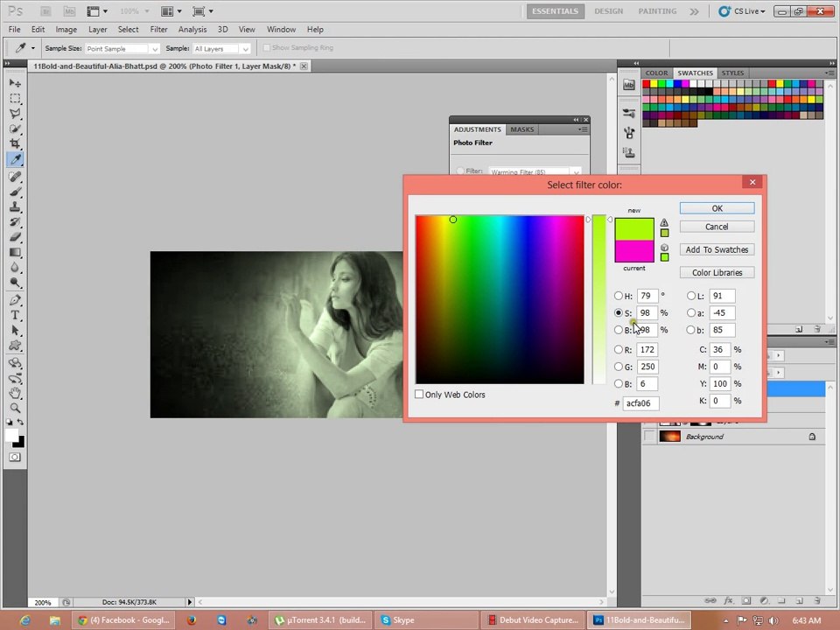Click OK in color picker
Viewport: 840px width, 630px height.
tap(717, 208)
